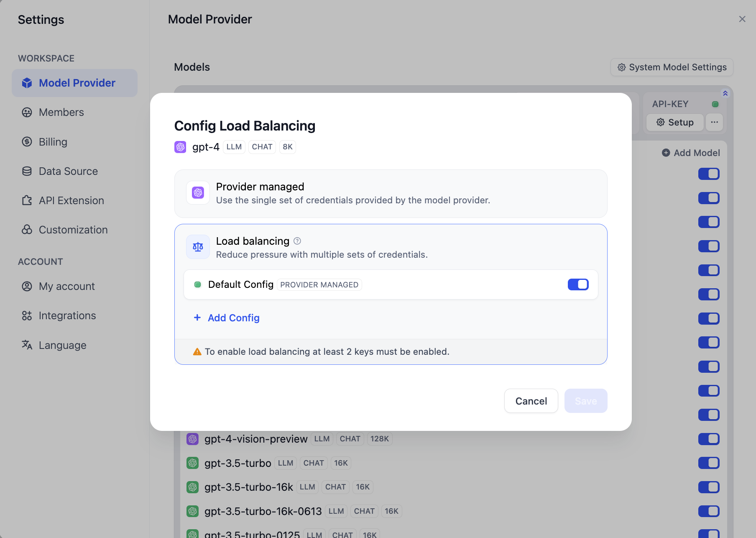Screen dimensions: 756x538
Task: Click the orange warning triangle icon
Action: (x=197, y=352)
